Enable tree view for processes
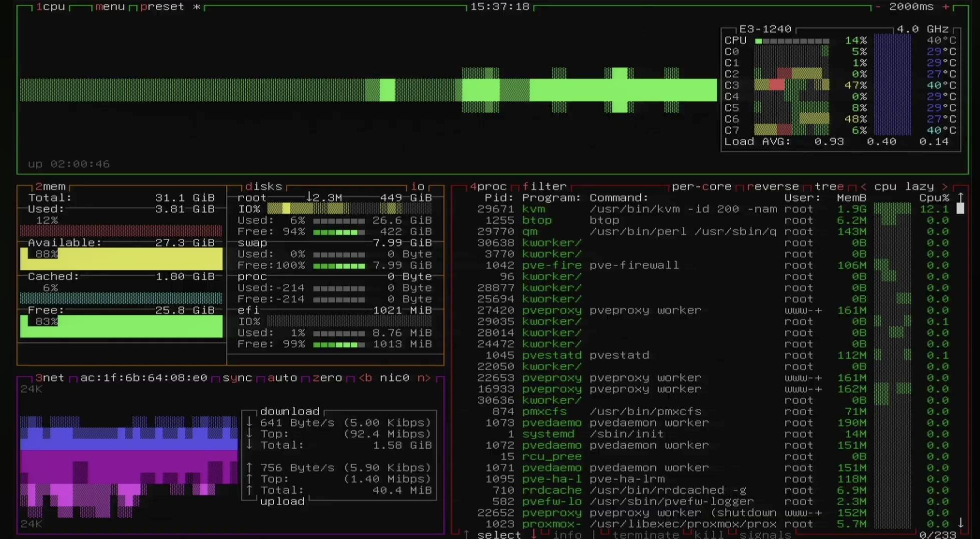Viewport: 980px width, 539px height. point(829,187)
